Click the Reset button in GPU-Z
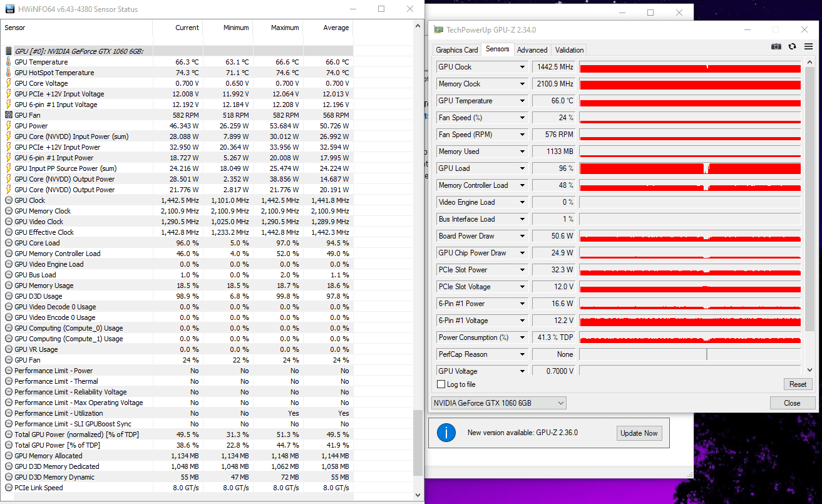The height and width of the screenshot is (504, 822). tap(798, 384)
